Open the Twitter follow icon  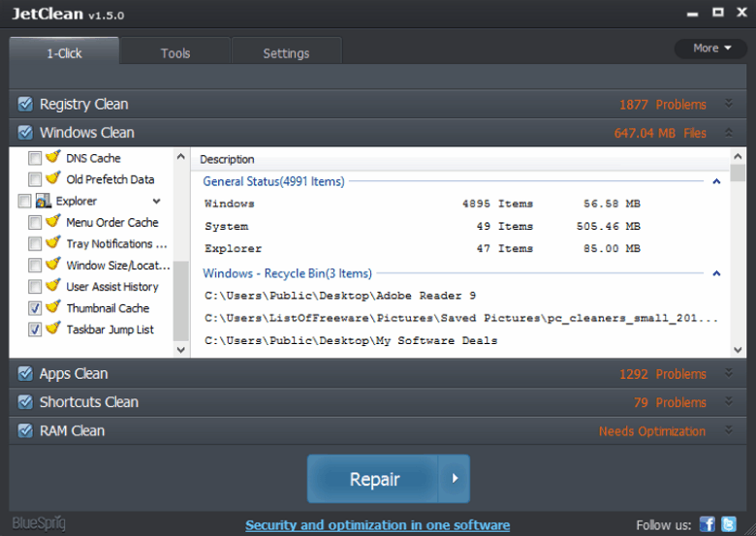729,524
